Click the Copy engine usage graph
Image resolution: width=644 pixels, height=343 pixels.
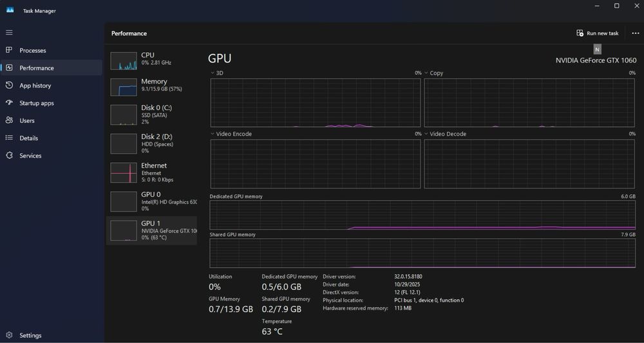click(x=529, y=102)
